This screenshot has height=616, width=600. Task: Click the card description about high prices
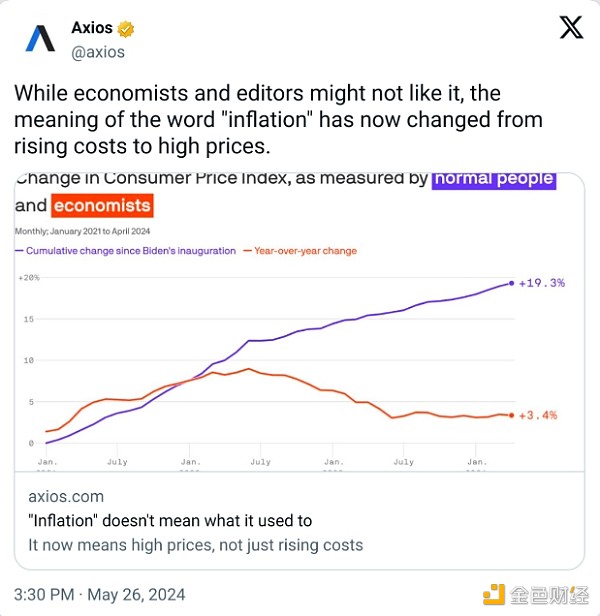tap(196, 545)
